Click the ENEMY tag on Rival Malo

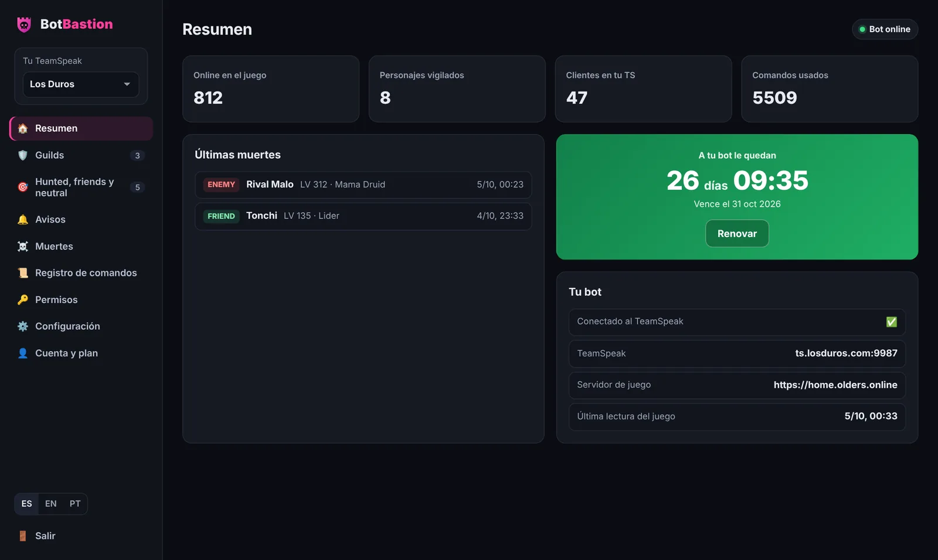pos(221,185)
